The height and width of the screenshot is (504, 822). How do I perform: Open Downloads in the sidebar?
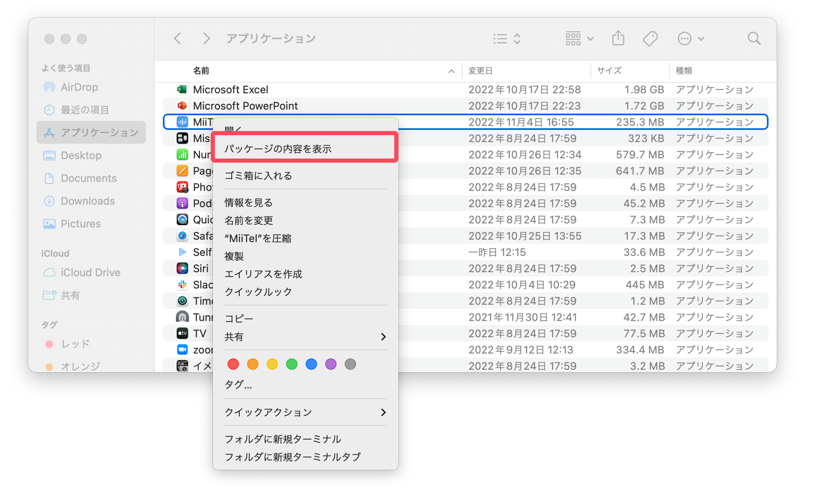click(91, 201)
